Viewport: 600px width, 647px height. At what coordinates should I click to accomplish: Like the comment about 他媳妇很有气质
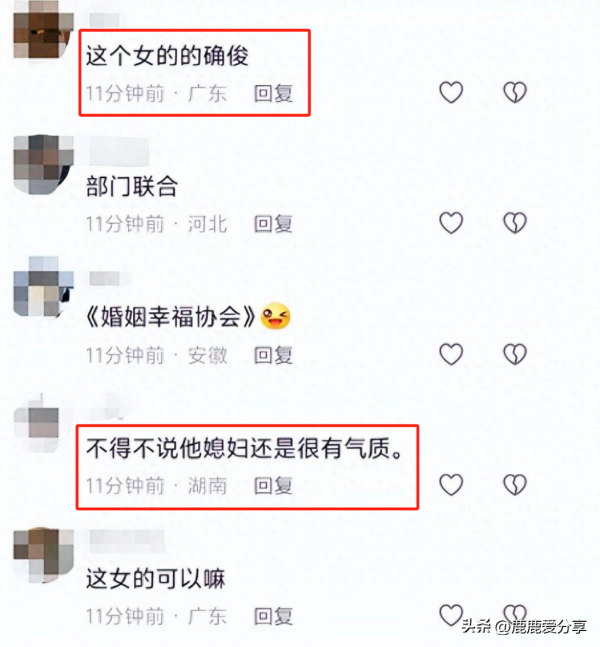click(451, 484)
